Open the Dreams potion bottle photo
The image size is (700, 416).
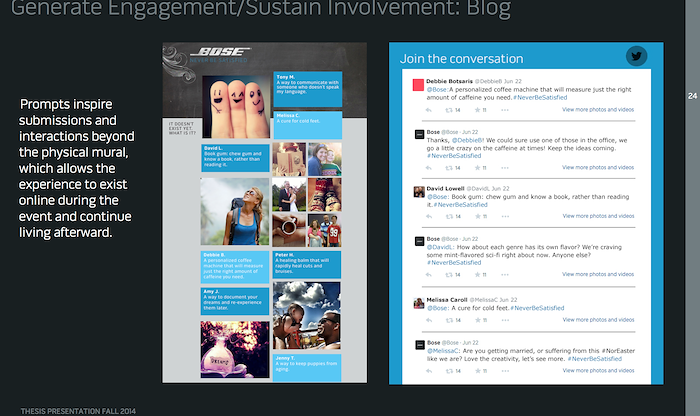tap(235, 349)
